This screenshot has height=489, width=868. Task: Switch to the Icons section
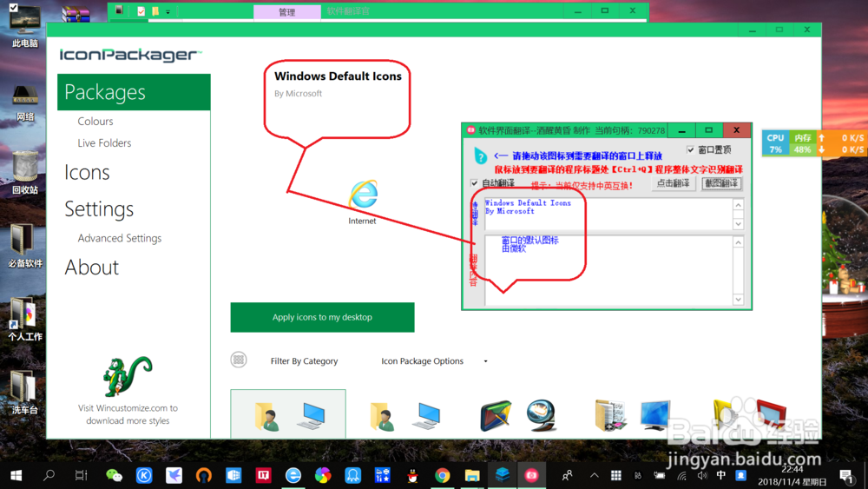tap(87, 172)
